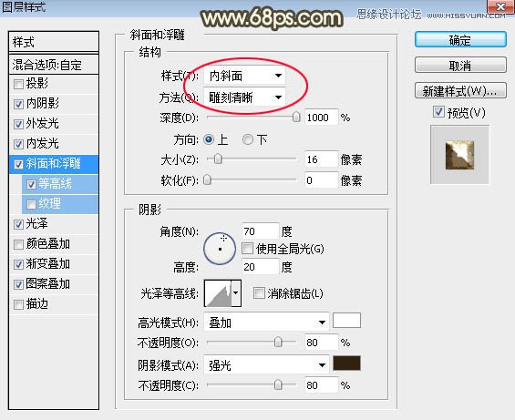Enable the 投影 drop shadow checkbox
Image resolution: width=515 pixels, height=420 pixels.
pyautogui.click(x=18, y=85)
